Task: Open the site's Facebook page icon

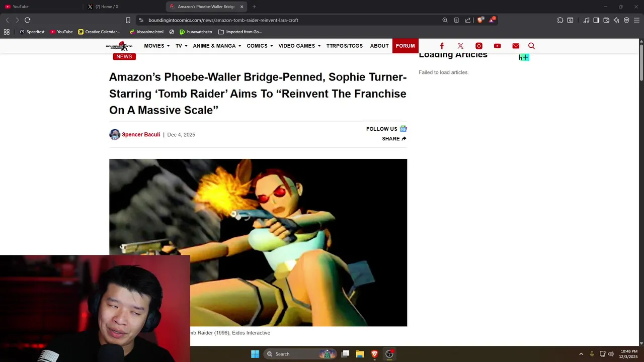Action: (442, 46)
